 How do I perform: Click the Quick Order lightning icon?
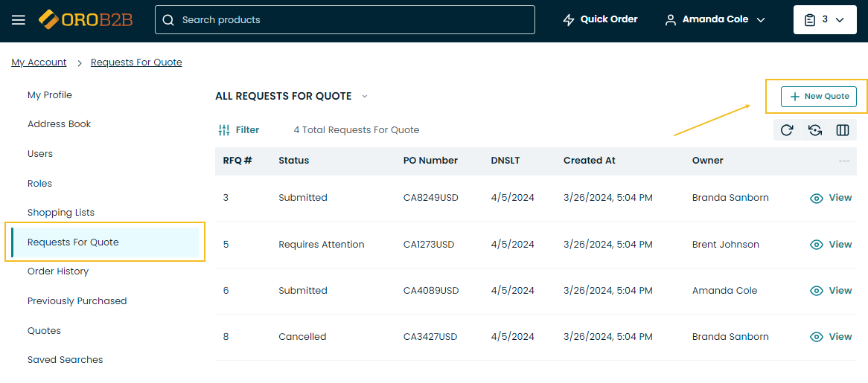coord(569,20)
